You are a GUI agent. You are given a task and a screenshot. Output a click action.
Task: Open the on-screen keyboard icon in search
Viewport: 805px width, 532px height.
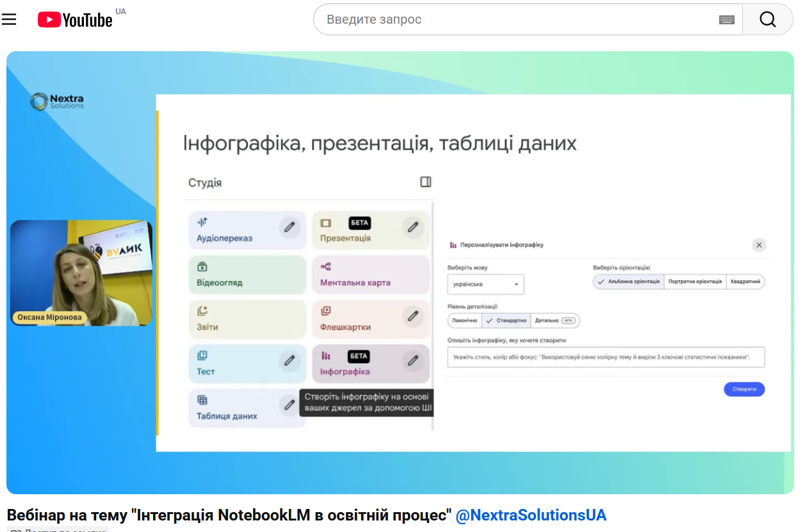click(x=726, y=20)
